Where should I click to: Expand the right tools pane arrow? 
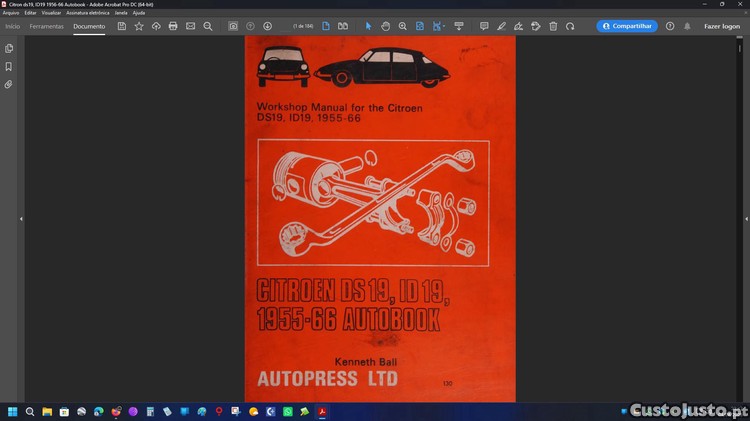click(746, 219)
